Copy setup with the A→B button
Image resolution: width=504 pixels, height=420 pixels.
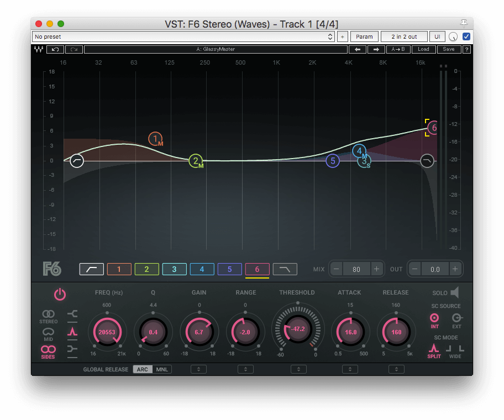click(x=398, y=49)
